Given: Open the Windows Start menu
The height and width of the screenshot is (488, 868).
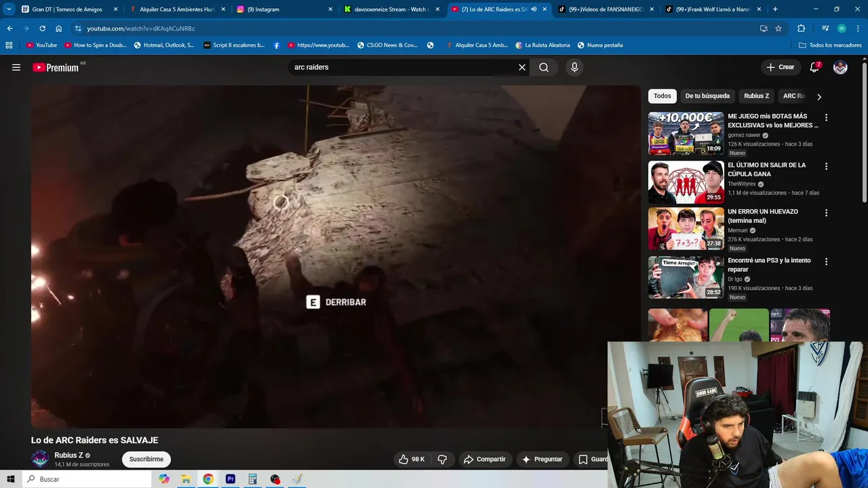Looking at the screenshot, I should pos(11,479).
